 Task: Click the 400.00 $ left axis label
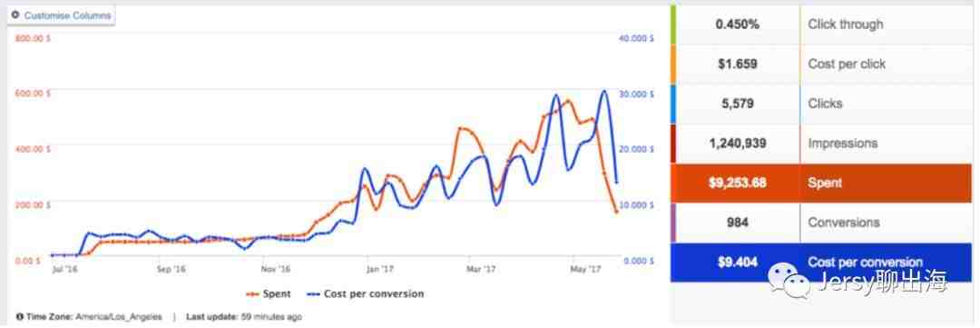pos(33,149)
